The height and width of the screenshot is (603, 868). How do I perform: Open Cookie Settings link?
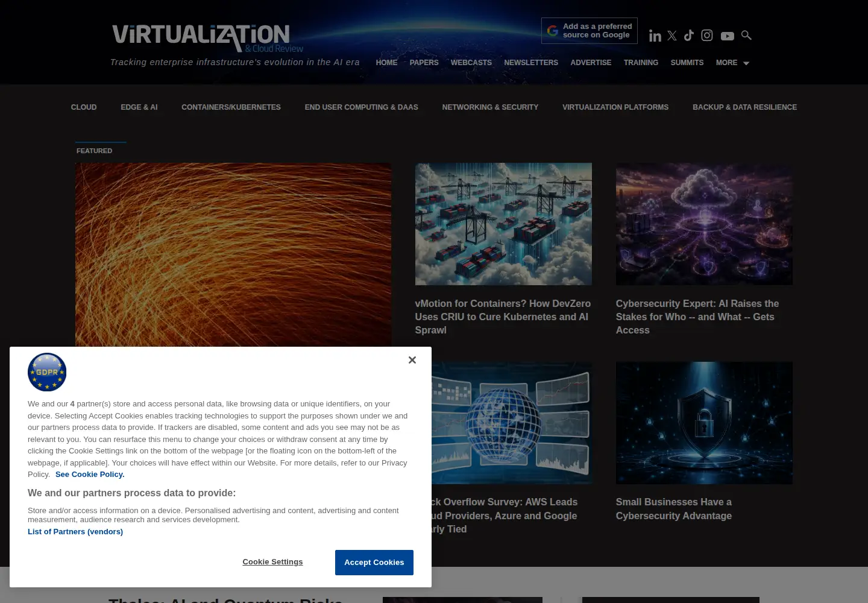[x=272, y=562]
